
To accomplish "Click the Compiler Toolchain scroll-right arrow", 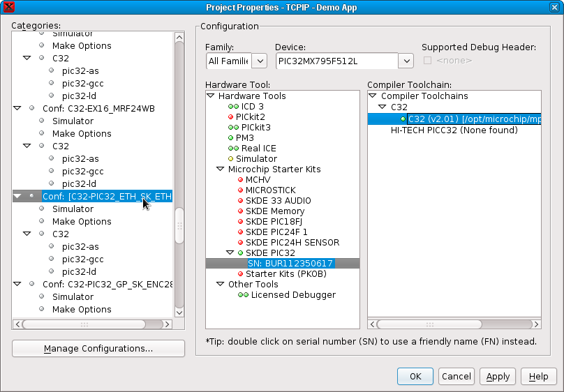I will [x=536, y=324].
